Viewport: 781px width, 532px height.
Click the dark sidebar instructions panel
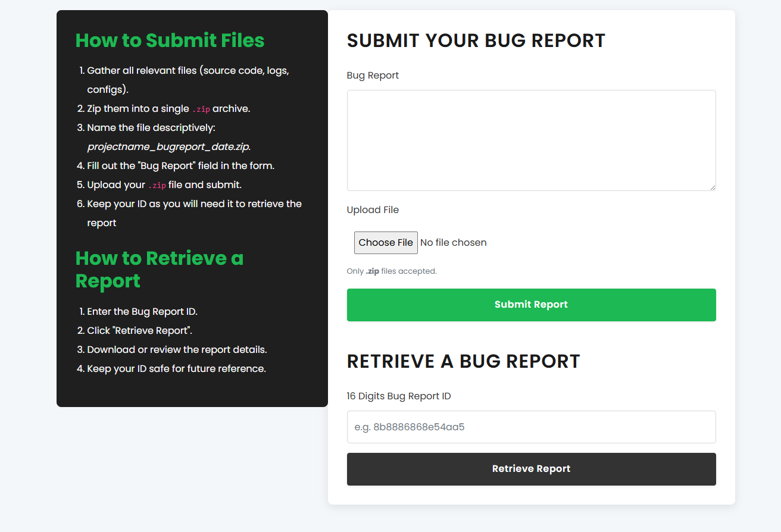pos(192,208)
